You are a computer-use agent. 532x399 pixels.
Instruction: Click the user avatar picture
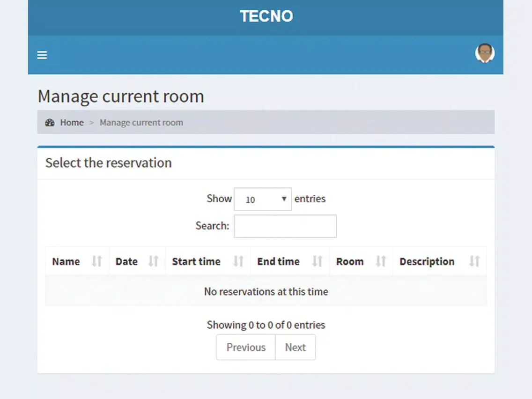point(485,53)
